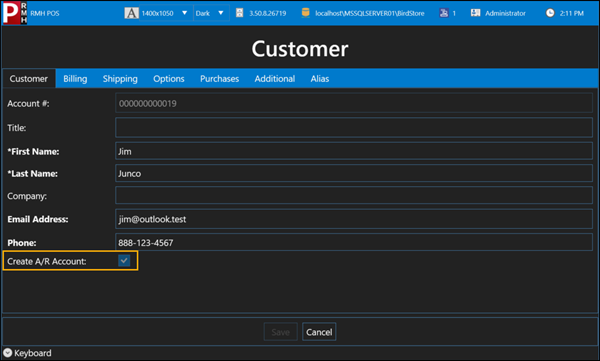This screenshot has height=361, width=600.
Task: Open the Alias tab
Action: click(320, 78)
